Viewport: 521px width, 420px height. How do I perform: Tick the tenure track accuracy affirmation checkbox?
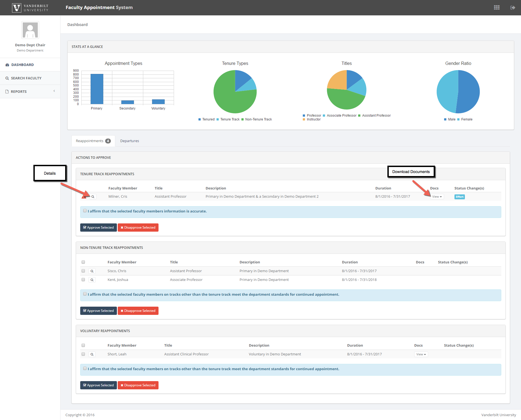(85, 211)
